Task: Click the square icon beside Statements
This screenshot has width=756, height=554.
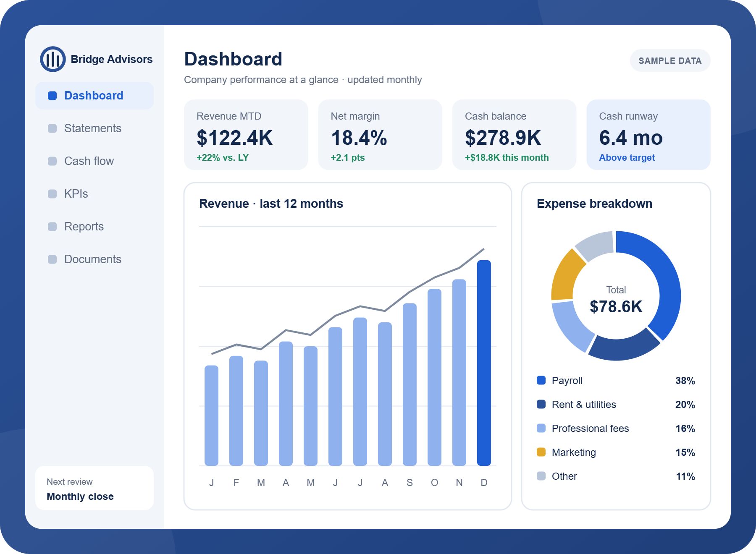Action: pyautogui.click(x=52, y=128)
